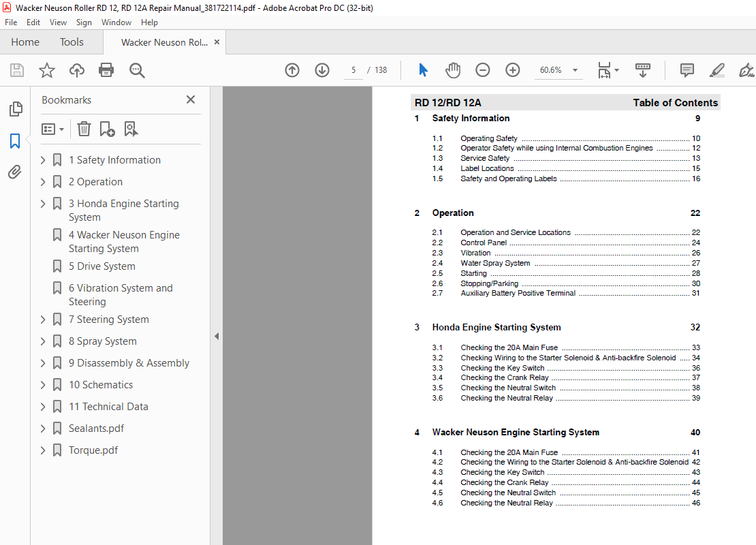Open Page Thumbnails panel
The width and height of the screenshot is (756, 545).
click(x=16, y=109)
